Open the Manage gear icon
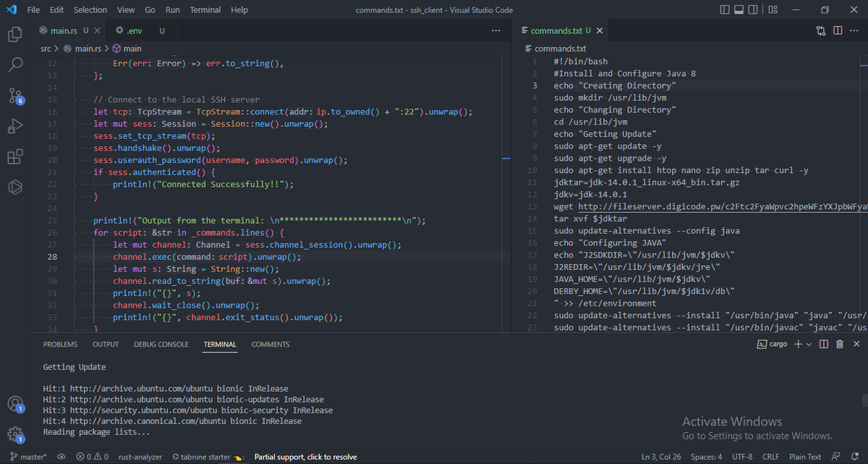 pos(15,434)
